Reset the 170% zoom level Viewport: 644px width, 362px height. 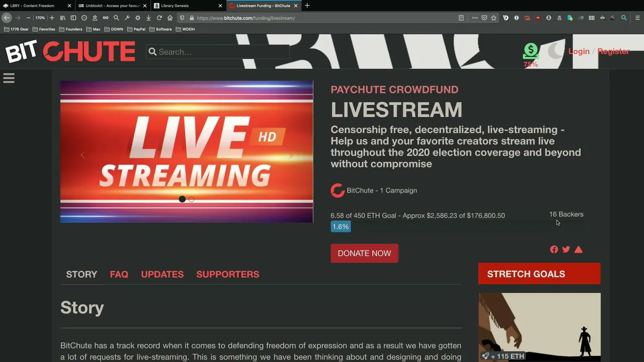pyautogui.click(x=40, y=18)
